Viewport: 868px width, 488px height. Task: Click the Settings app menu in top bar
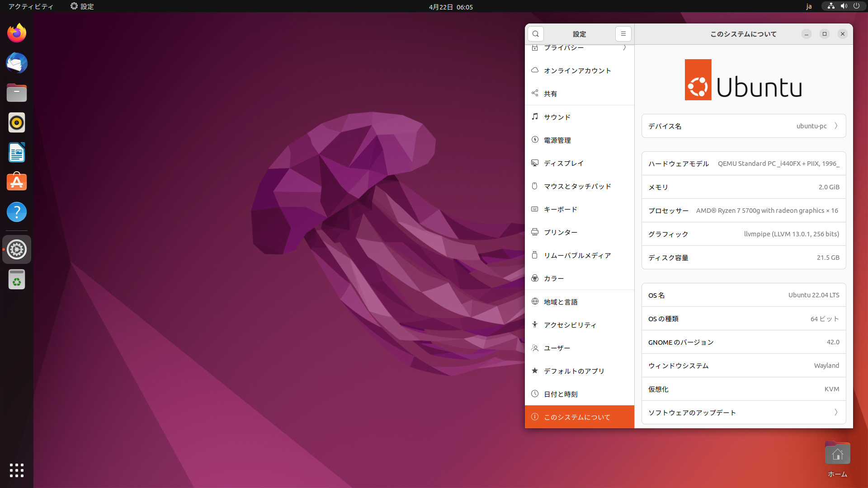(82, 6)
